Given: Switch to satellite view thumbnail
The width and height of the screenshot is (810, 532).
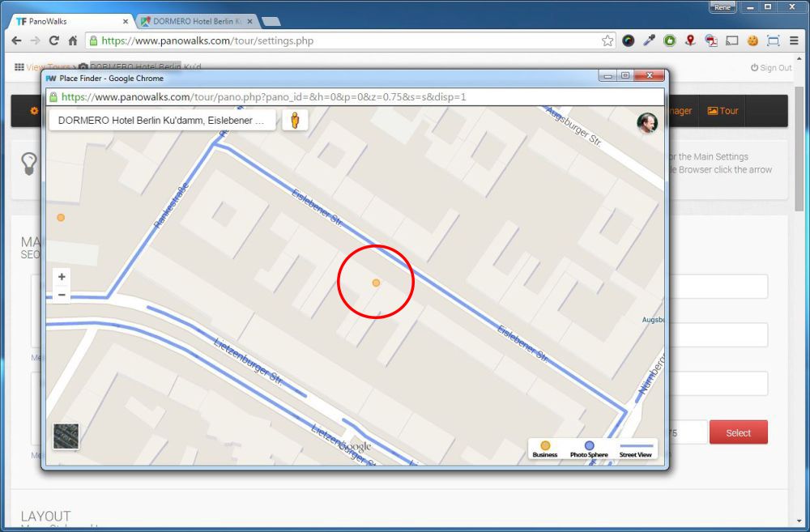Looking at the screenshot, I should point(66,436).
